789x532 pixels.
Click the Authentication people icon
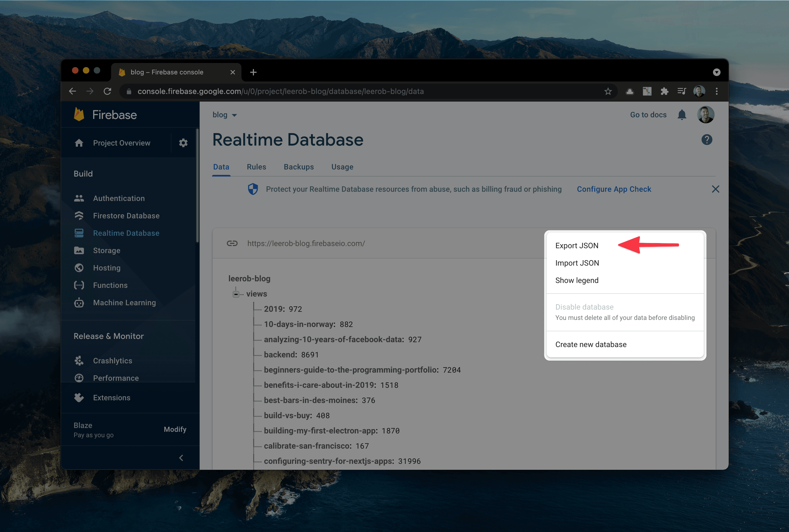point(79,198)
